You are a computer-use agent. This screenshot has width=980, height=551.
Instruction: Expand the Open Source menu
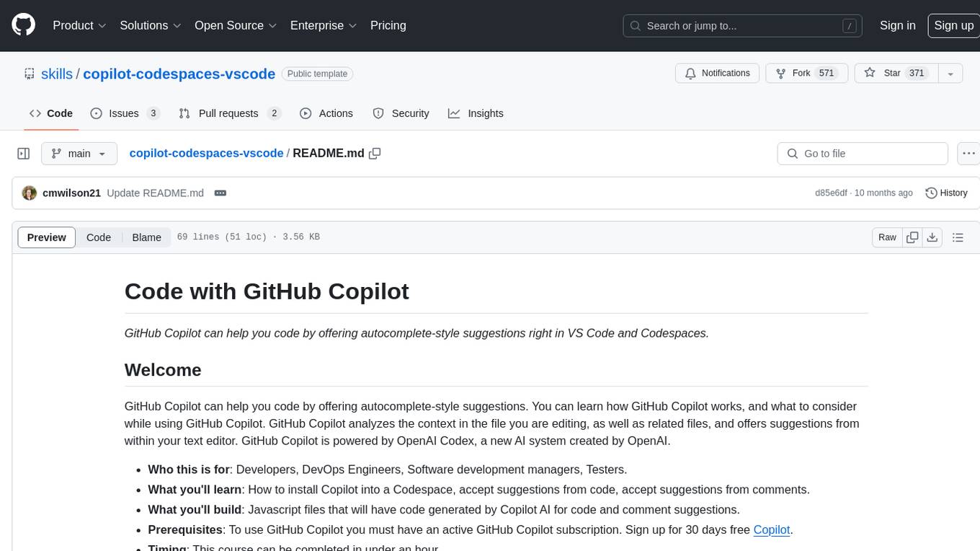pyautogui.click(x=236, y=25)
